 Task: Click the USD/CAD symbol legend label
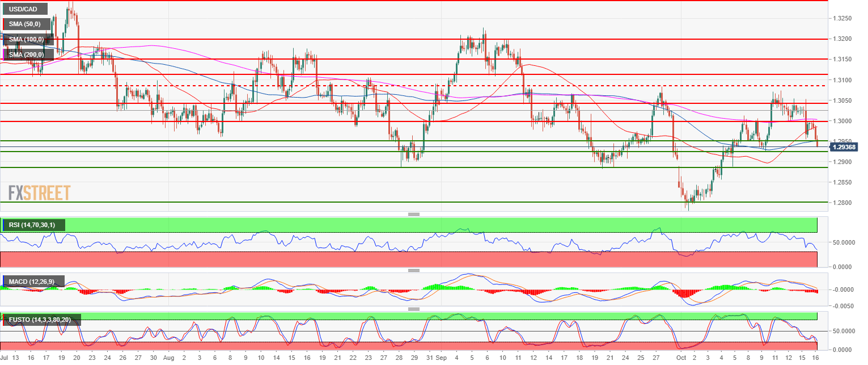tap(24, 10)
